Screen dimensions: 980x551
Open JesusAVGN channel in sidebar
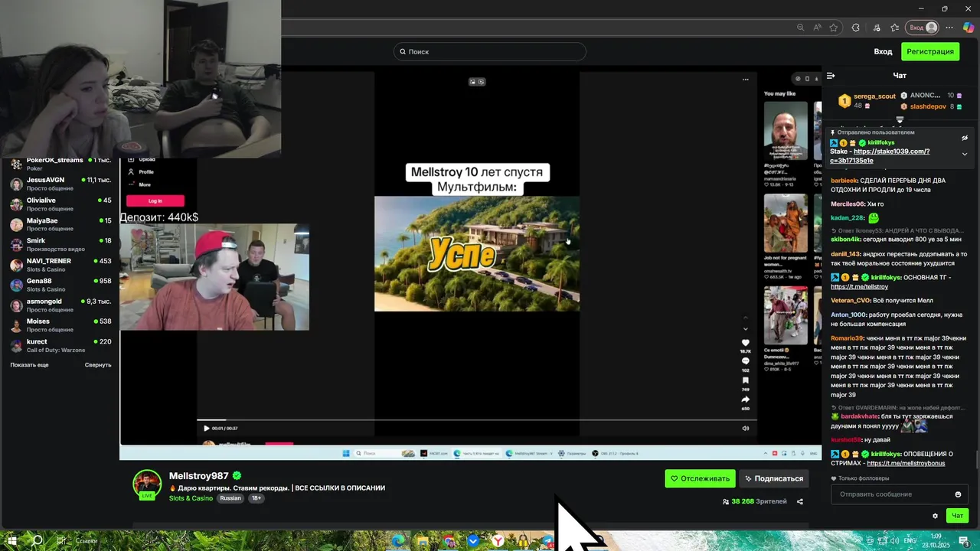pyautogui.click(x=60, y=184)
